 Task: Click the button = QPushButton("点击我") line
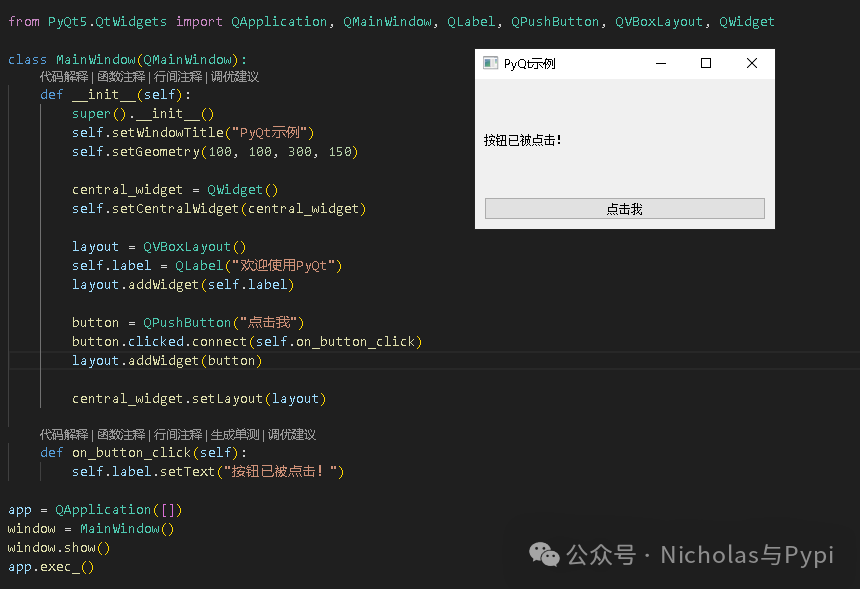pyautogui.click(x=188, y=322)
